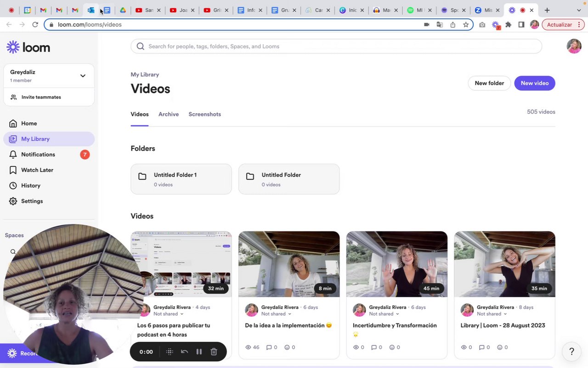Open Not shared dropdown on De la idea video

coord(276,314)
